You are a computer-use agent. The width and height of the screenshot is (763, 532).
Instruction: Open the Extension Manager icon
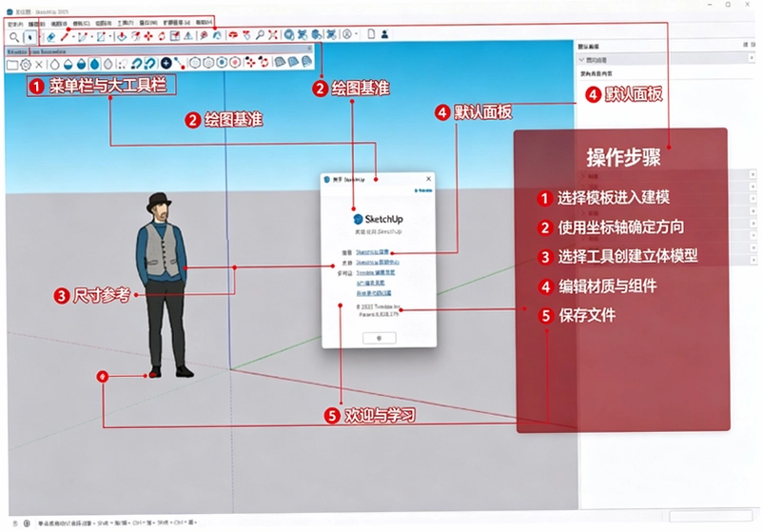(331, 34)
